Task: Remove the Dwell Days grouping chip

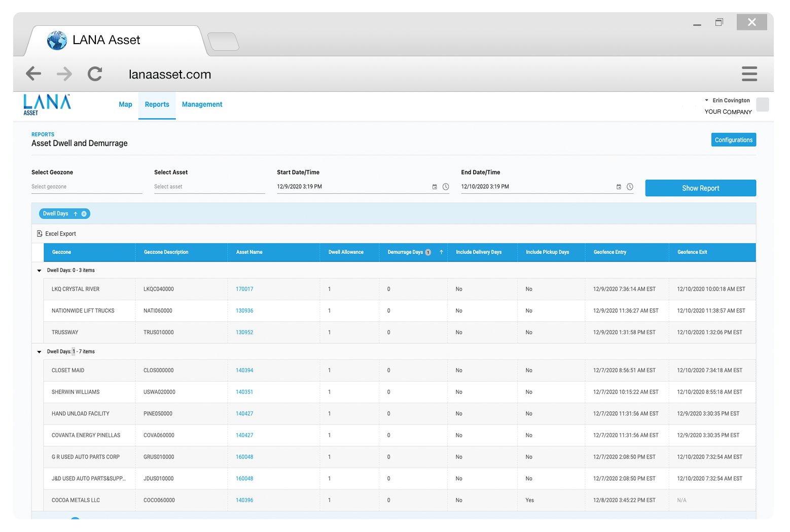Action: 84,214
